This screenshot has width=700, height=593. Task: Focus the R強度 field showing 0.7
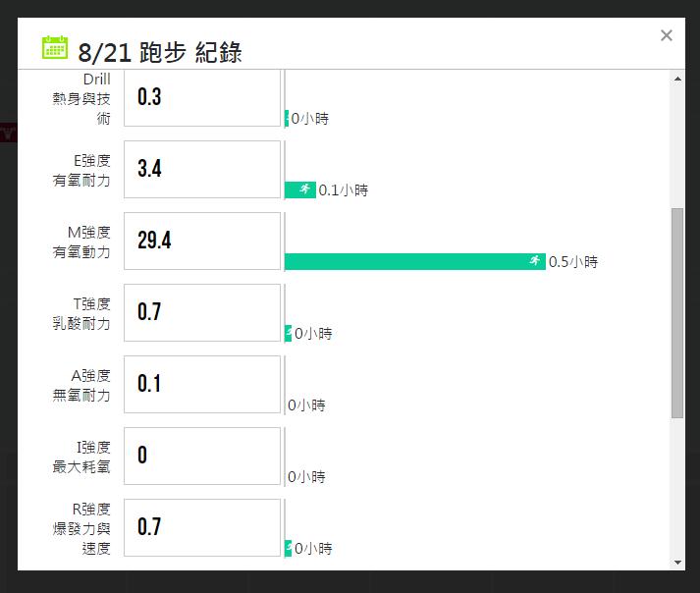pos(202,527)
